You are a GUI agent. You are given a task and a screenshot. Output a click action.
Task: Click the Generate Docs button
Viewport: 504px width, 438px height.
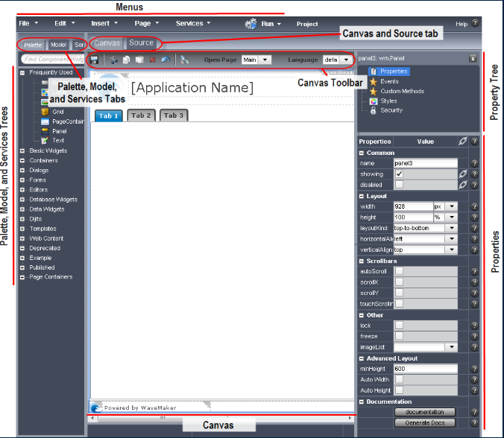point(424,423)
